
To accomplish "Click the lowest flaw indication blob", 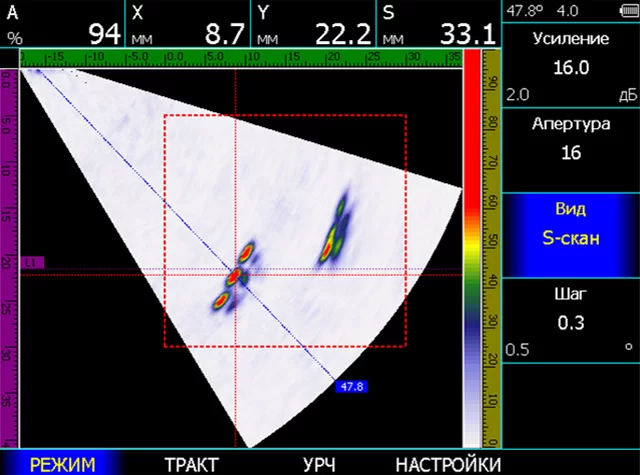I will (x=222, y=298).
